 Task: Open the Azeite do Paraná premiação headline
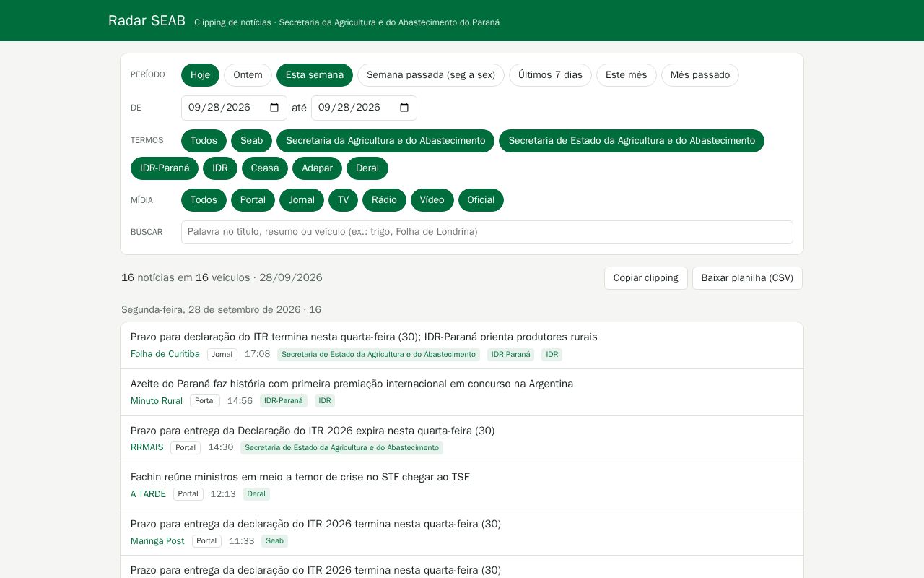352,384
